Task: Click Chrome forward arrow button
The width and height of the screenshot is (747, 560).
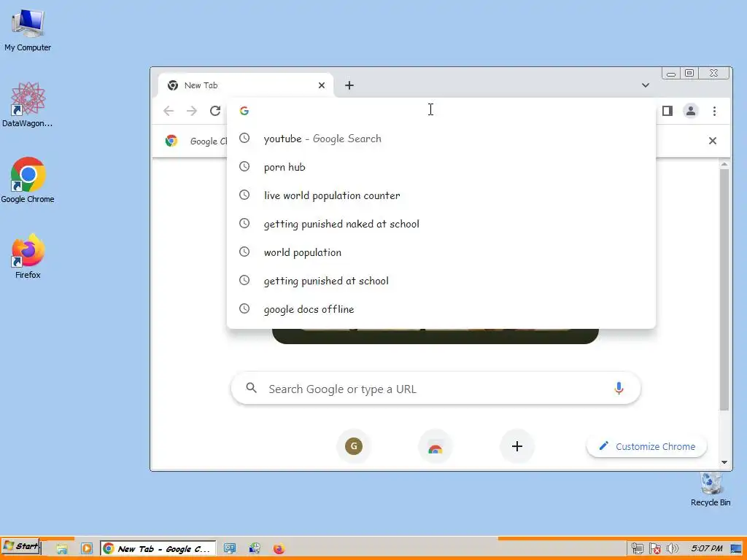Action: [x=192, y=111]
